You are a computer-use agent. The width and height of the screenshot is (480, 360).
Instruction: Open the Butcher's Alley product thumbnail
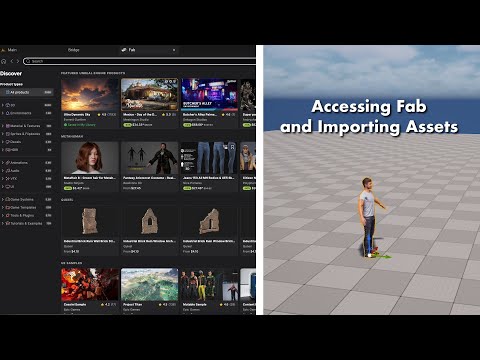[x=209, y=95]
